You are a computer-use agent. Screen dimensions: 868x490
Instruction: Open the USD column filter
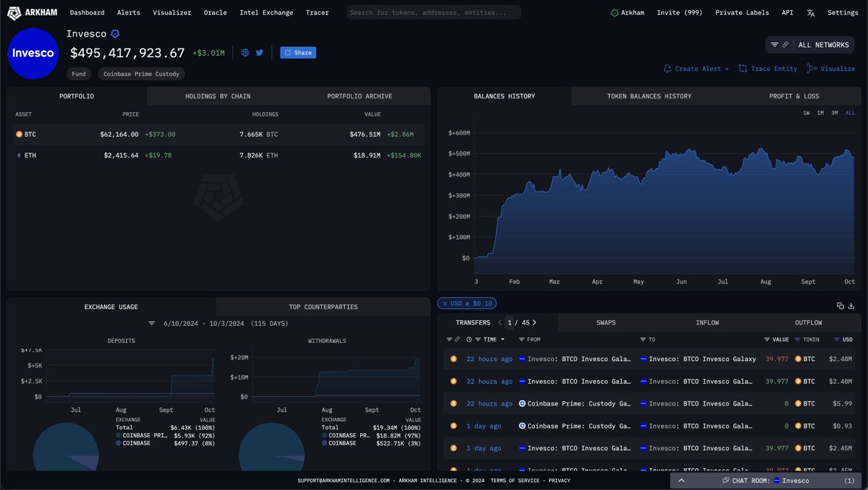coord(835,339)
